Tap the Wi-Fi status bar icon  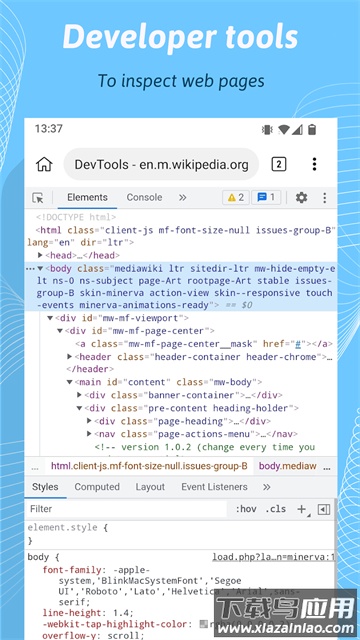[x=283, y=130]
